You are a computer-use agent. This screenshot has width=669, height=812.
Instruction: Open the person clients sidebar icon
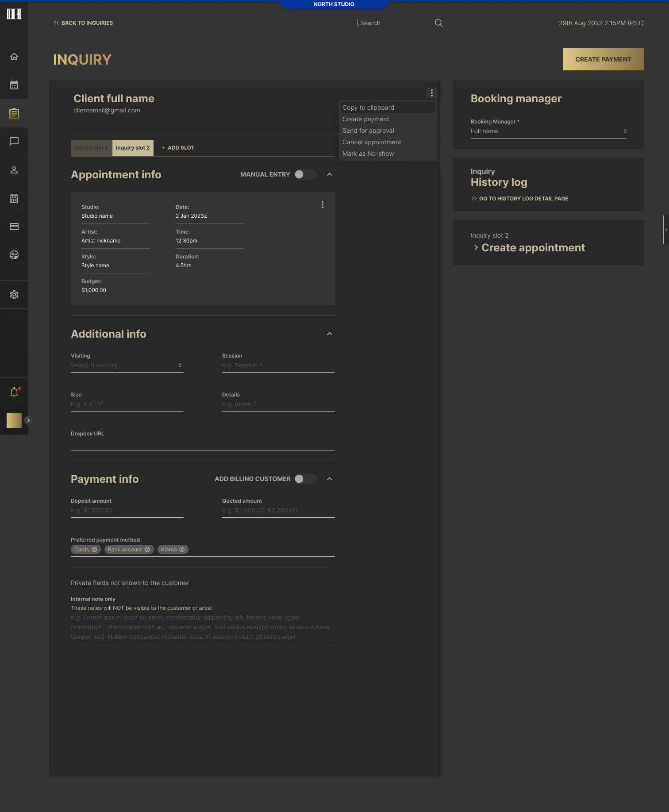click(x=14, y=170)
